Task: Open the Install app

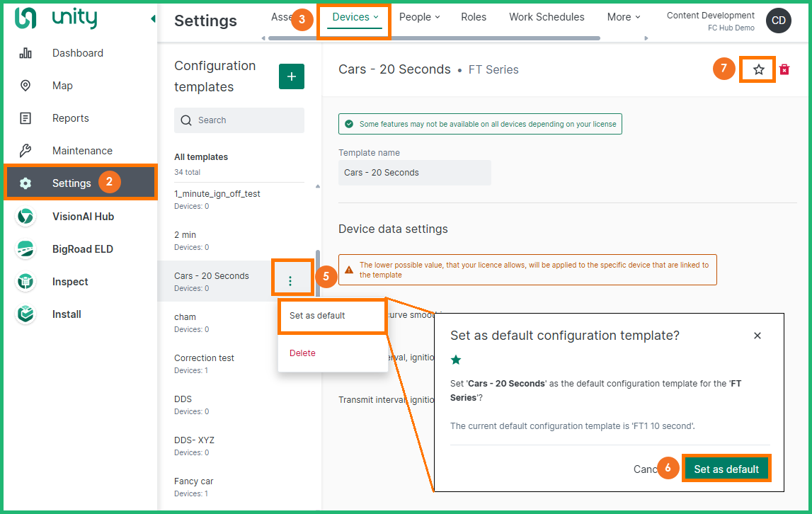Action: [x=67, y=314]
